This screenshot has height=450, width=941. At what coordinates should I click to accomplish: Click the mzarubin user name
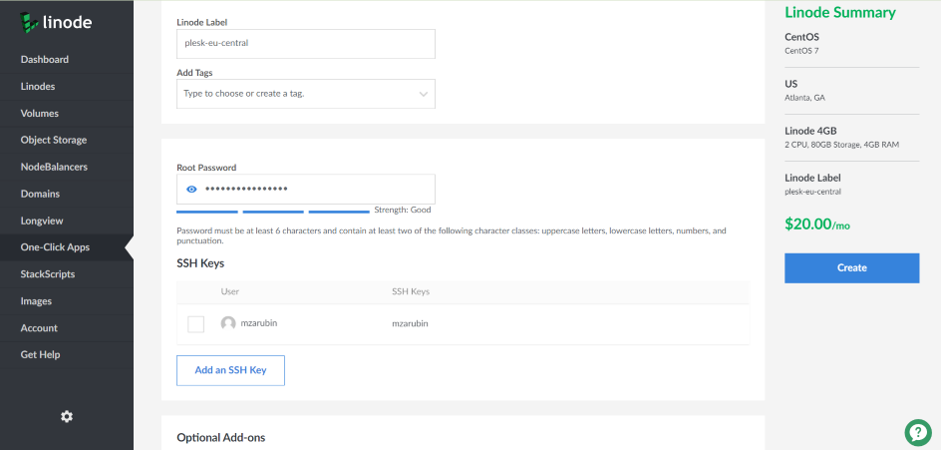[259, 323]
